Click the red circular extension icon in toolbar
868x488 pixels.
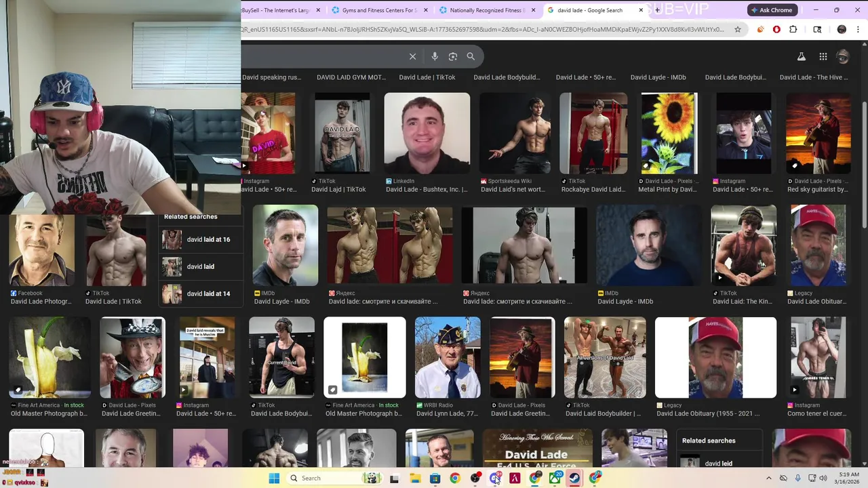click(x=776, y=29)
